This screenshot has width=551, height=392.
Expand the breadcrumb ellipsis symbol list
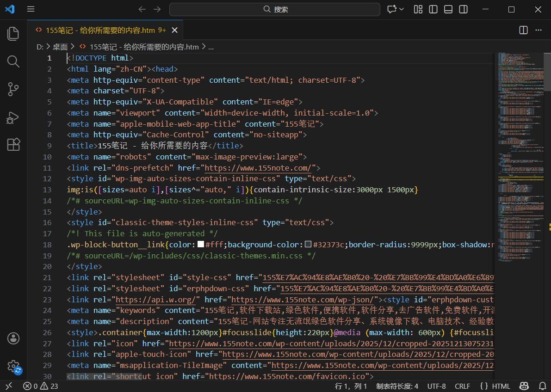[211, 47]
